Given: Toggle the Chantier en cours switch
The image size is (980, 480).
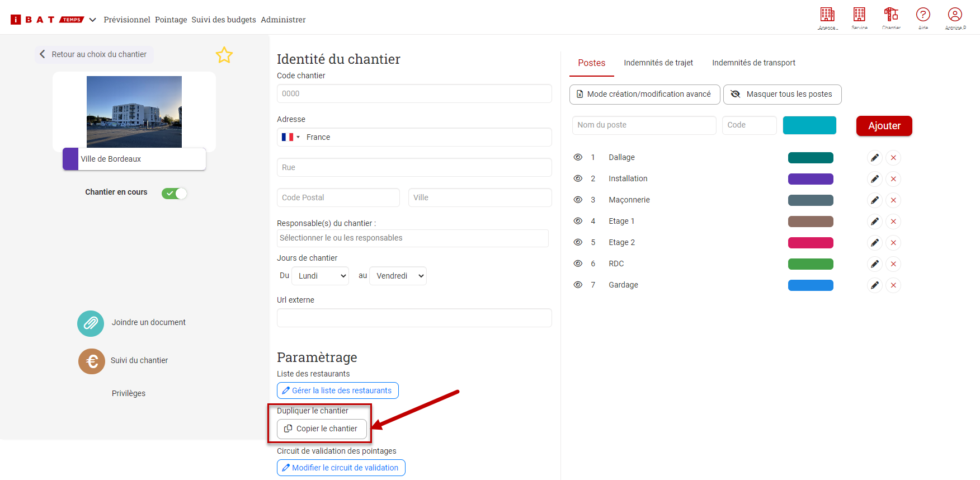Looking at the screenshot, I should pos(174,193).
